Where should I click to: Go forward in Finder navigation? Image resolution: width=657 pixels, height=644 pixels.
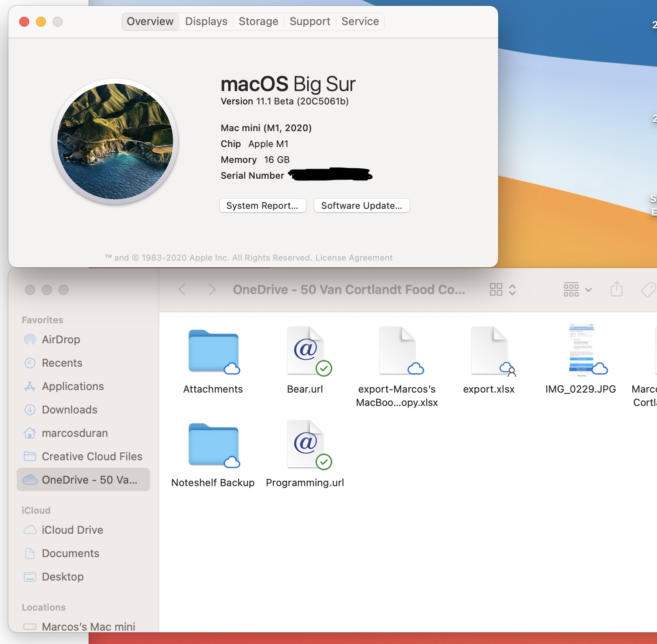pyautogui.click(x=212, y=289)
